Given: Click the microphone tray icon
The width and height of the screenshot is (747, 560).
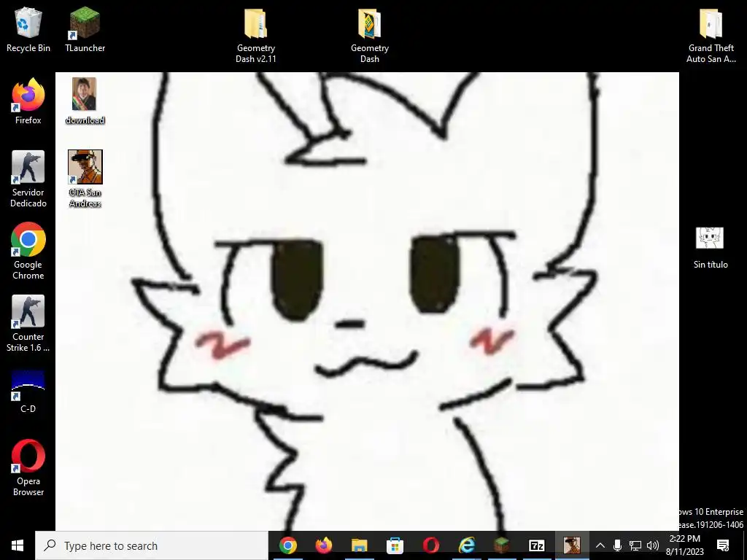Looking at the screenshot, I should click(617, 545).
